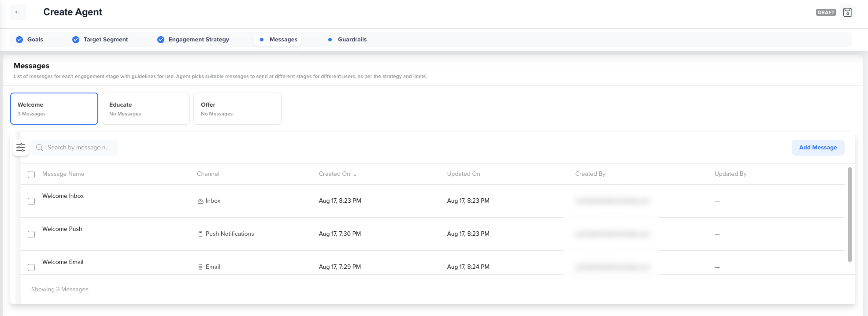
Task: Click the Updated On column header
Action: [x=463, y=174]
